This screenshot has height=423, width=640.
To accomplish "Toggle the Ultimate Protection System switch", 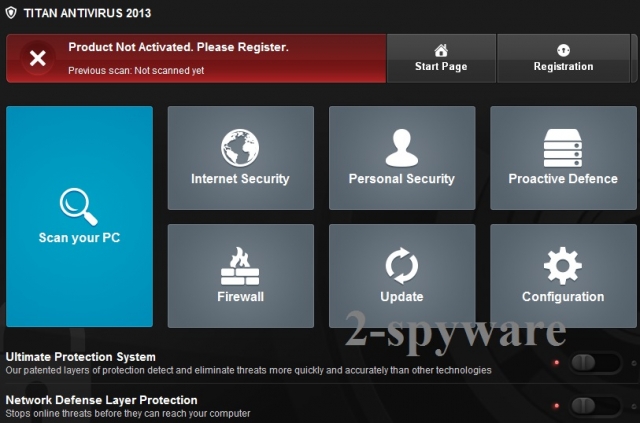I will point(594,363).
